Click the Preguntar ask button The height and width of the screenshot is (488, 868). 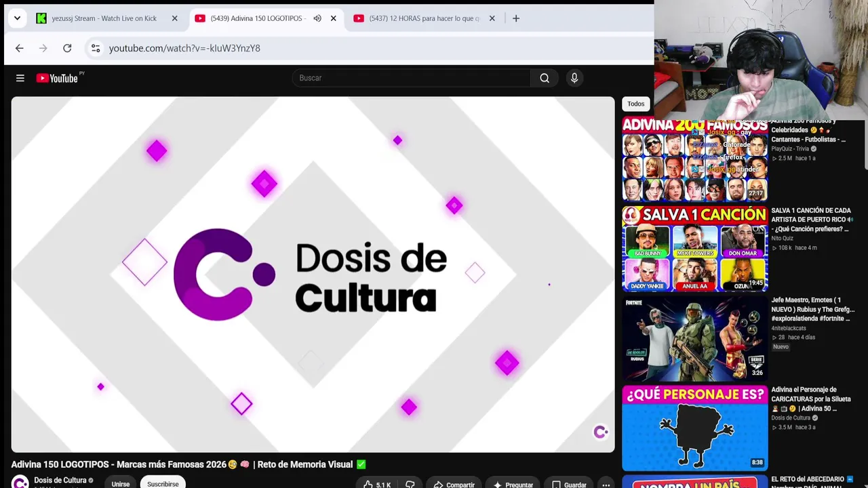pyautogui.click(x=513, y=484)
